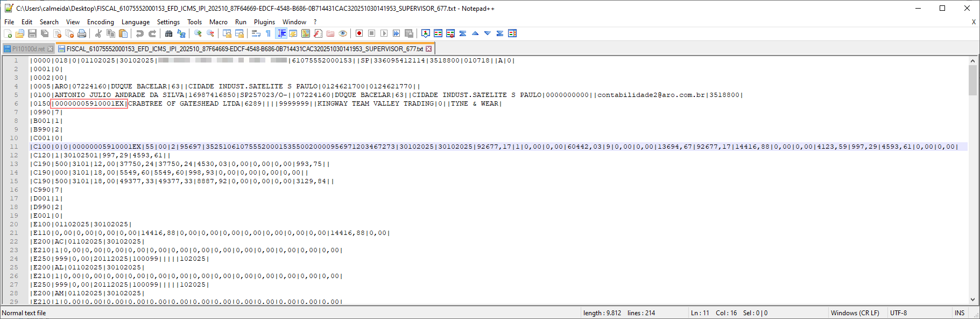This screenshot has height=319, width=980.
Task: Toggle Word Wrap in the toolbar
Action: [256, 33]
